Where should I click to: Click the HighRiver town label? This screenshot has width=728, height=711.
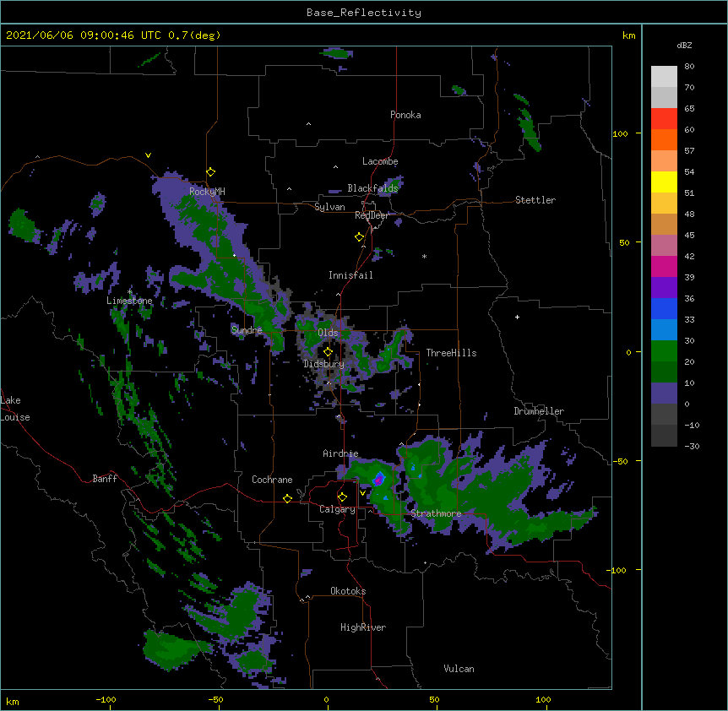[x=363, y=627]
